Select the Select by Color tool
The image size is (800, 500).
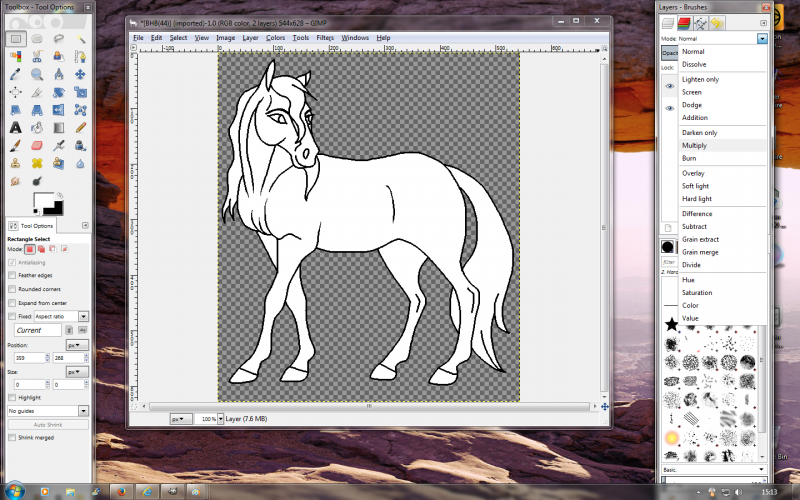(x=16, y=56)
